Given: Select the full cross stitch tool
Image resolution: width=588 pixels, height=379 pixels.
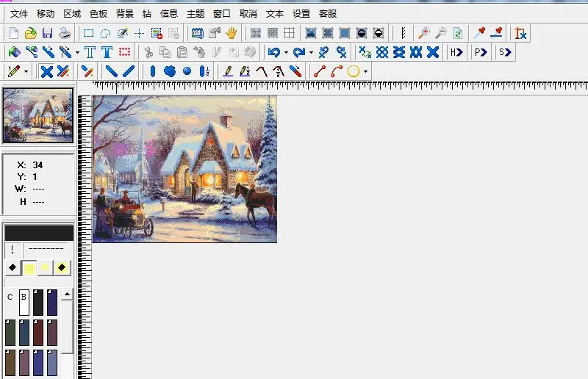Looking at the screenshot, I should pyautogui.click(x=46, y=71).
